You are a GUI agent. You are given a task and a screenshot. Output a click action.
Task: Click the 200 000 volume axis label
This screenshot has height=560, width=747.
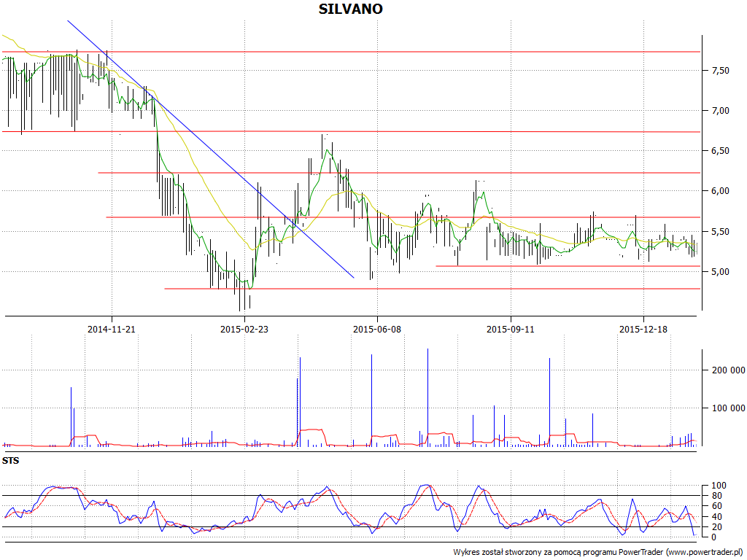(728, 370)
